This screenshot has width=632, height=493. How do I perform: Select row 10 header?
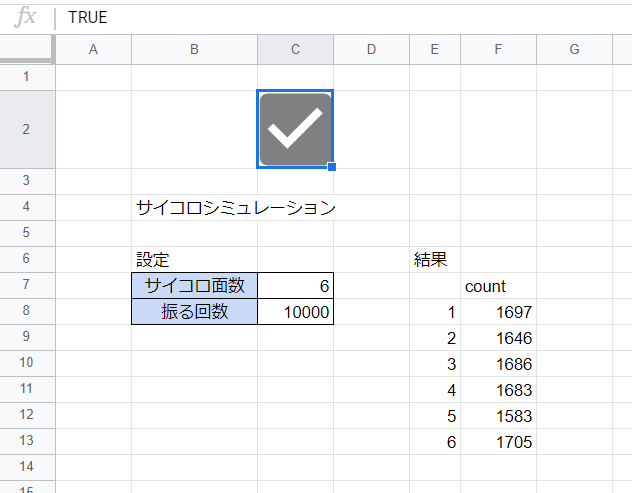[26, 363]
